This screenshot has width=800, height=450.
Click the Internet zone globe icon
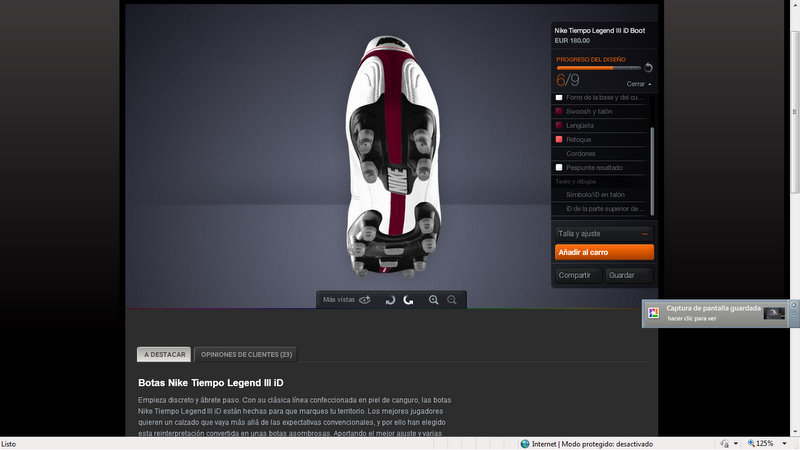[524, 444]
